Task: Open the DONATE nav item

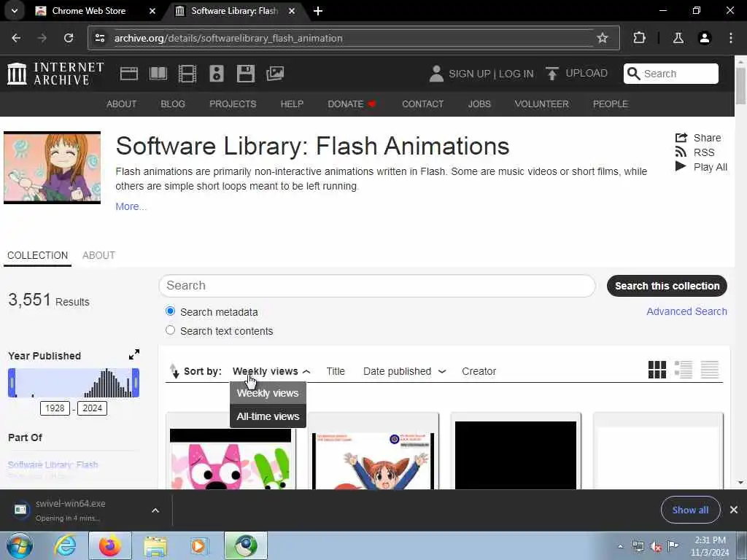Action: [352, 104]
